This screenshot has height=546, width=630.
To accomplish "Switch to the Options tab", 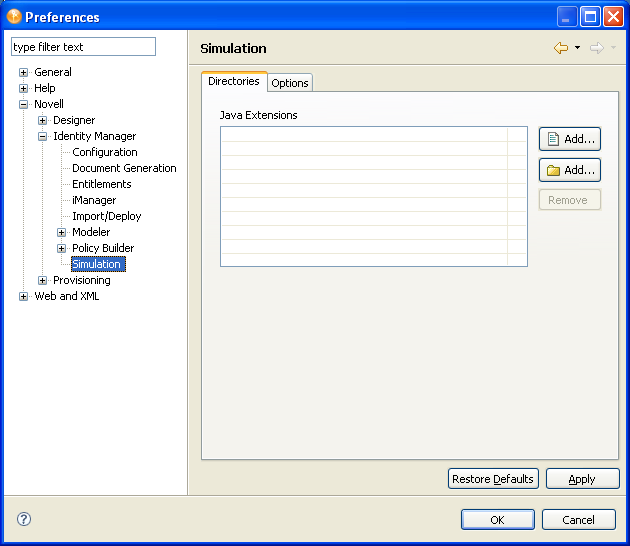I will pyautogui.click(x=290, y=83).
